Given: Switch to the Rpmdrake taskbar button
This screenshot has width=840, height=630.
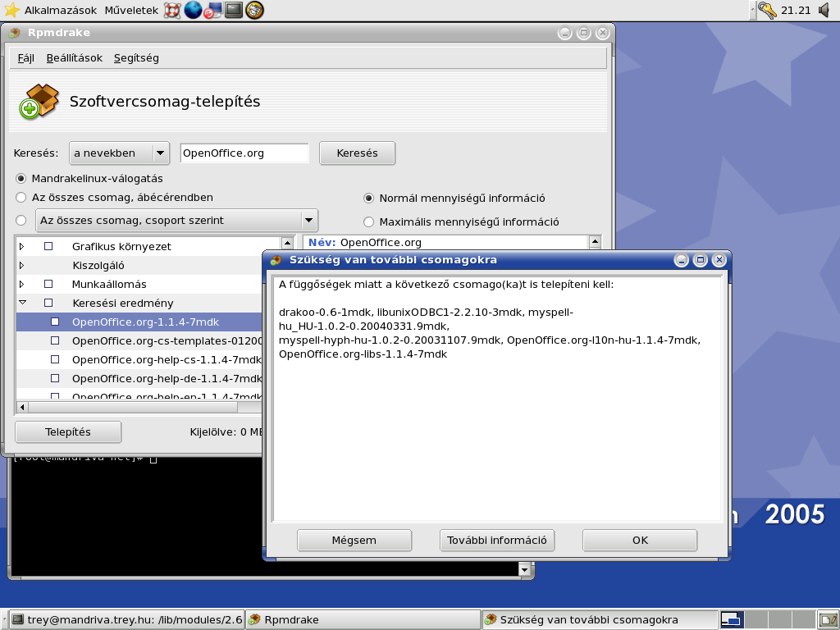Looking at the screenshot, I should pyautogui.click(x=363, y=620).
